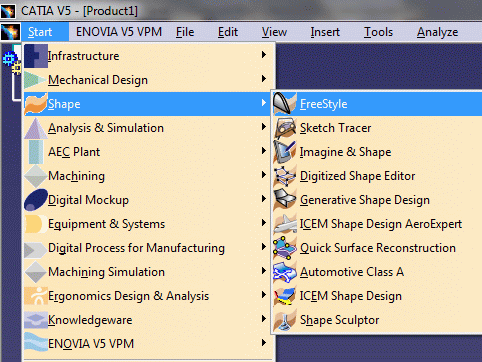Expand the Infrastructure submenu arrow
This screenshot has height=362, width=482.
pos(264,54)
